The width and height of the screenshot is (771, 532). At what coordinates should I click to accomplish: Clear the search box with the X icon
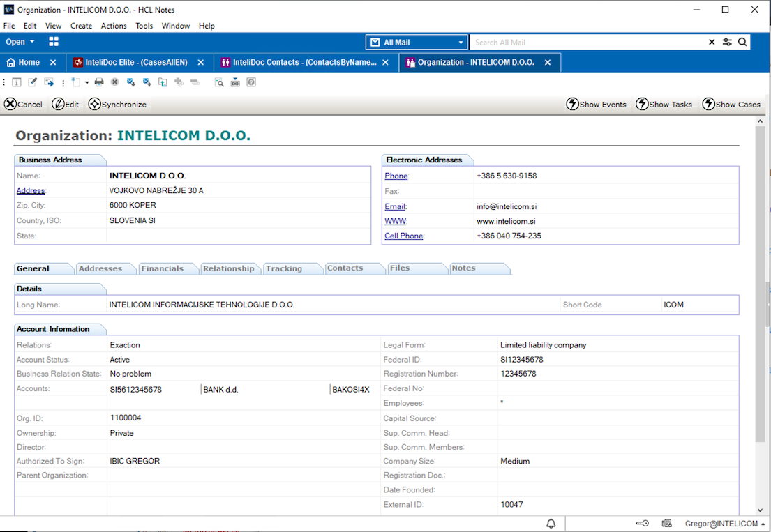712,43
